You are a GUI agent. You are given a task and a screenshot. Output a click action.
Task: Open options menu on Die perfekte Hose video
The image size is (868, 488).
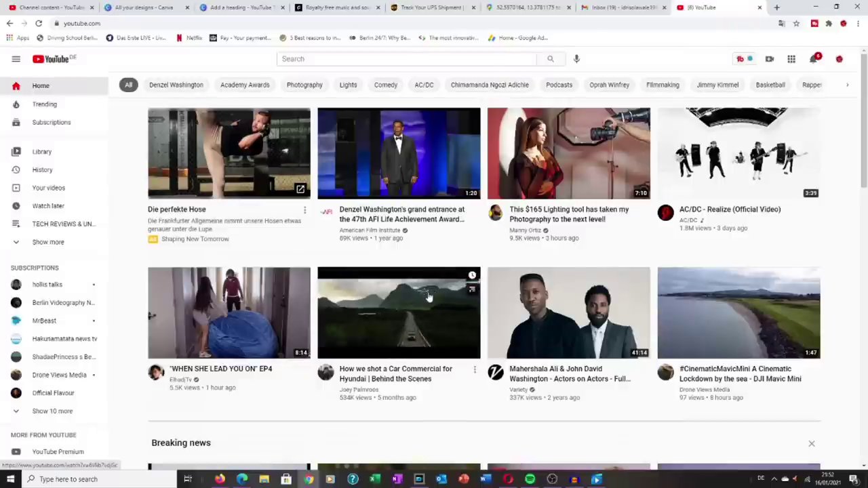point(304,210)
